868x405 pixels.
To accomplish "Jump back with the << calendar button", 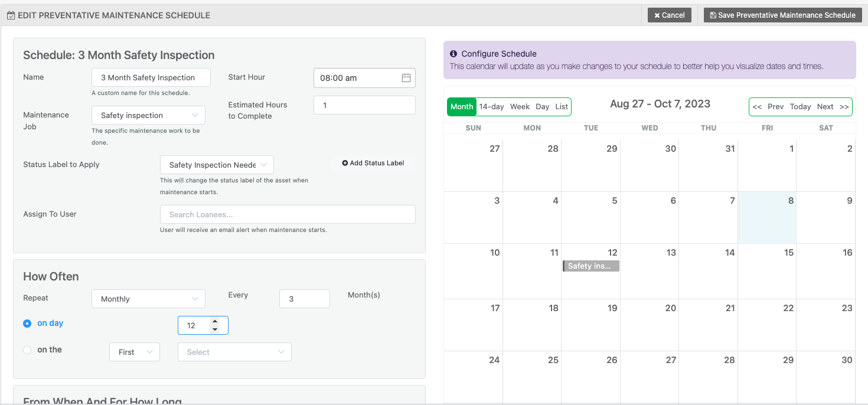I will click(x=757, y=107).
